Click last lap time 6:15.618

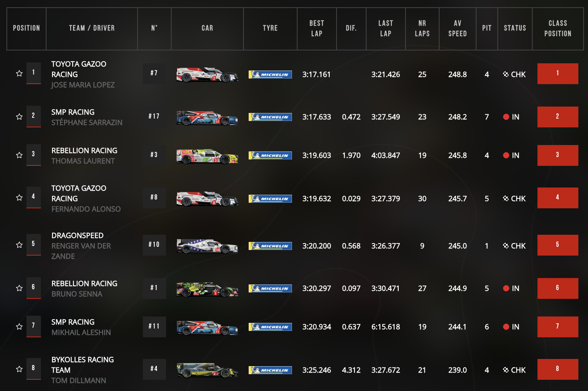(x=385, y=327)
